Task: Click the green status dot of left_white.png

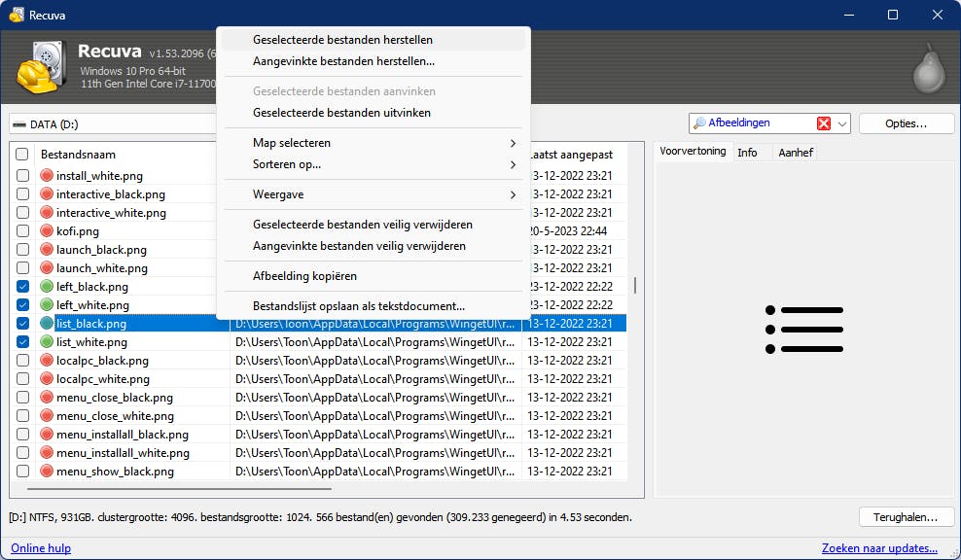Action: point(47,304)
